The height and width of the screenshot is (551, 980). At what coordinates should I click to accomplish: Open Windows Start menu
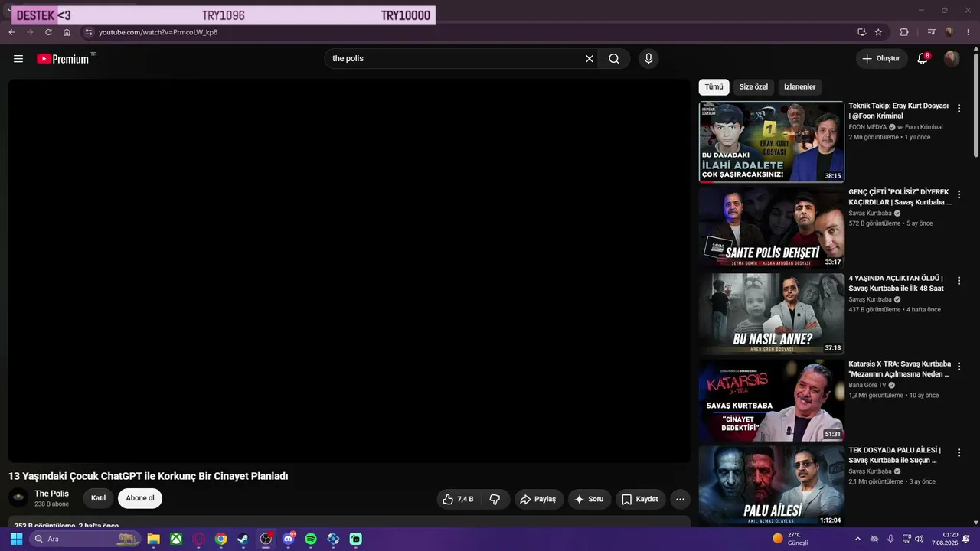pyautogui.click(x=16, y=539)
